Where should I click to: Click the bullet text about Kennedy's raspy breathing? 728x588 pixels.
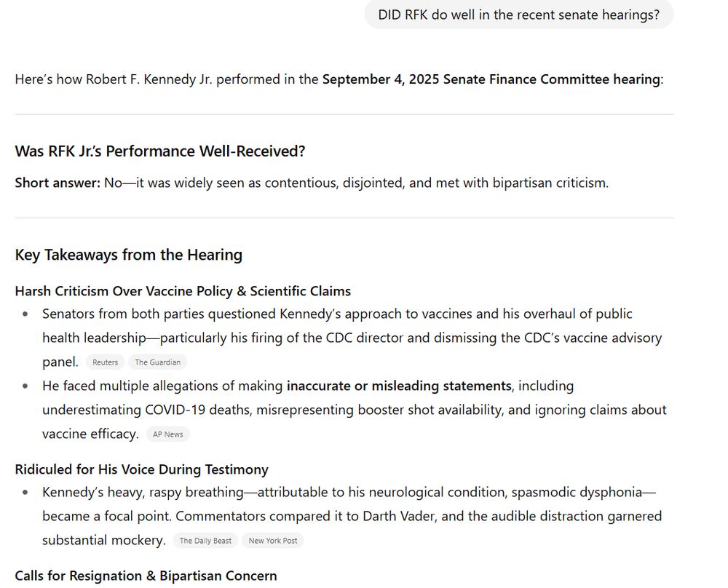tap(352, 516)
